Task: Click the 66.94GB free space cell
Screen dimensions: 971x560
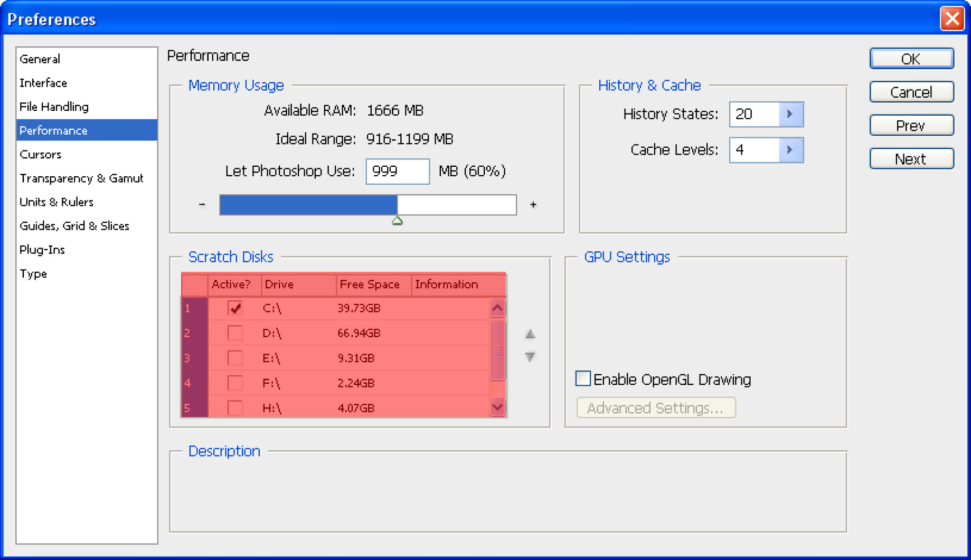Action: [x=359, y=333]
